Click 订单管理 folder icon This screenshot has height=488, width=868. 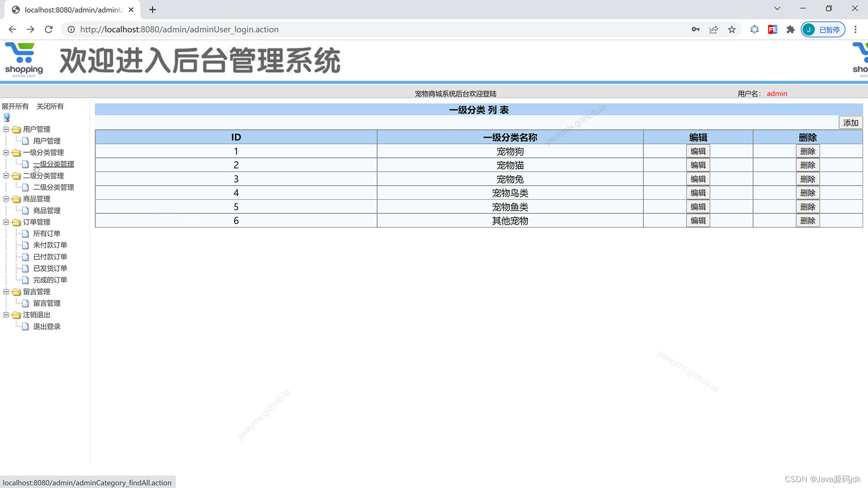coord(17,222)
